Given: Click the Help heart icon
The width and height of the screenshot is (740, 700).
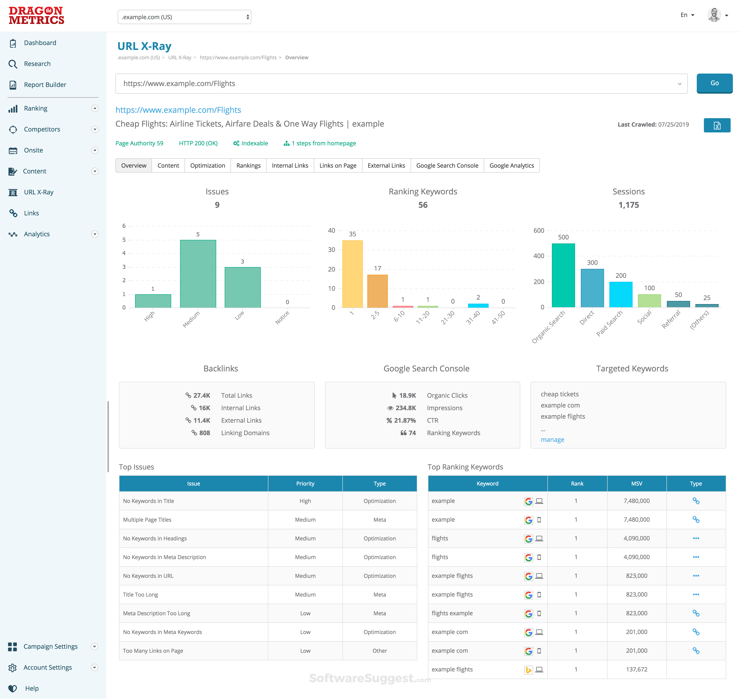Looking at the screenshot, I should click(x=13, y=688).
